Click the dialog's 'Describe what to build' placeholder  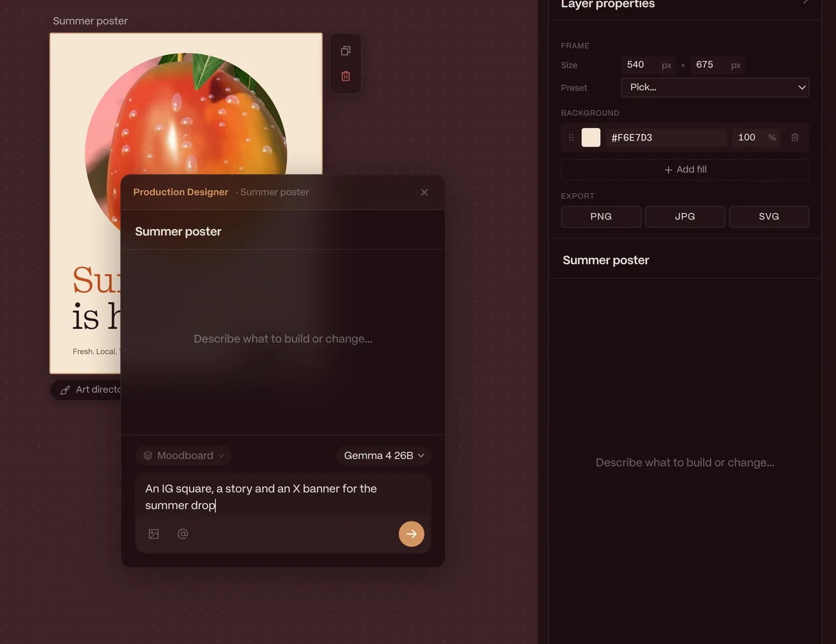coord(283,339)
